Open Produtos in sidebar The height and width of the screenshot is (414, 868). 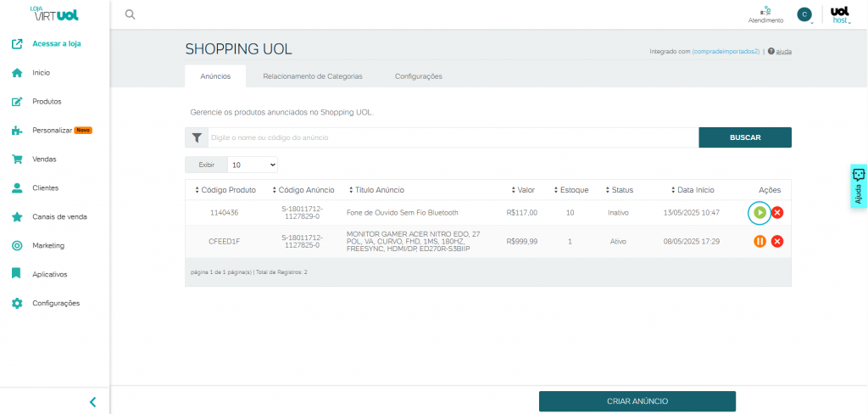pos(47,102)
